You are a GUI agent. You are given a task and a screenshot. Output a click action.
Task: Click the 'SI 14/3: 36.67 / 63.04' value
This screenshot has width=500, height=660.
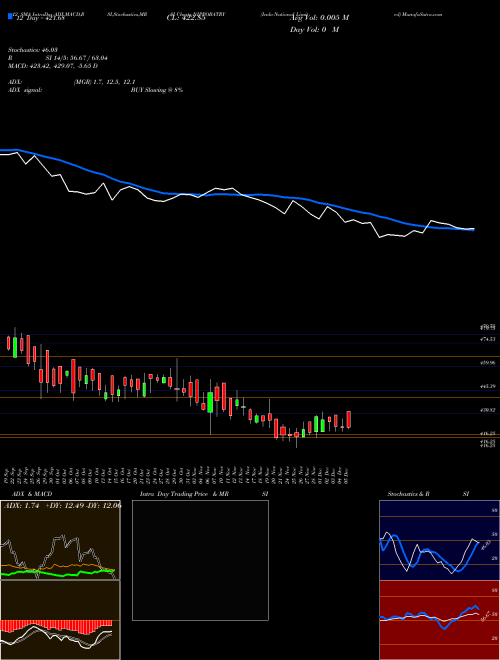point(77,58)
